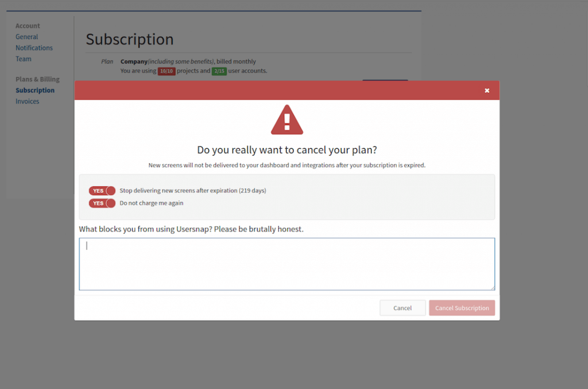588x389 pixels.
Task: Open Team settings link
Action: [23, 59]
